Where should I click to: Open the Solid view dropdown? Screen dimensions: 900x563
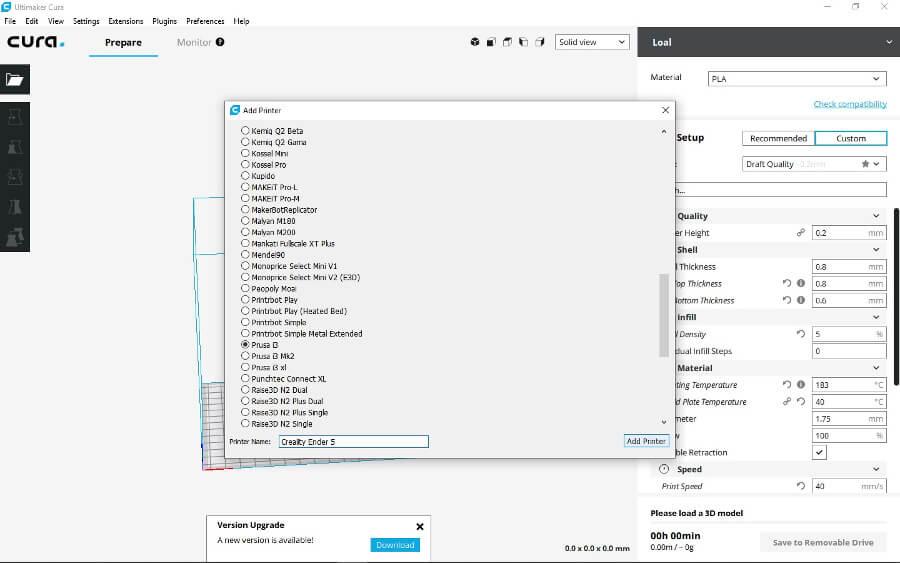pos(592,42)
